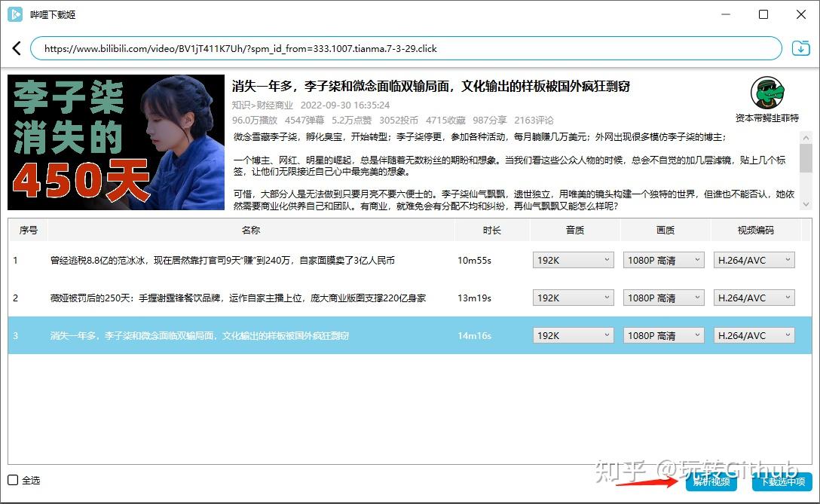Click the 序号 column header

click(x=28, y=230)
